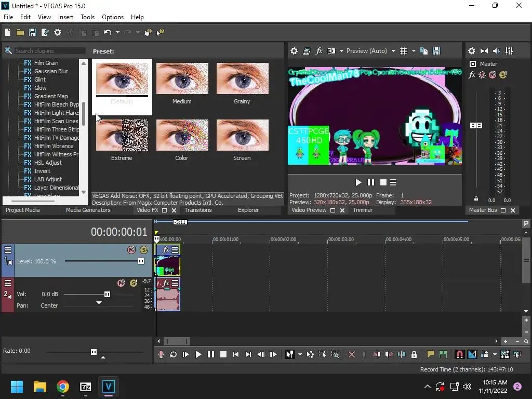This screenshot has height=399, width=532.
Task: Mute the Master bus
Action: 493,75
